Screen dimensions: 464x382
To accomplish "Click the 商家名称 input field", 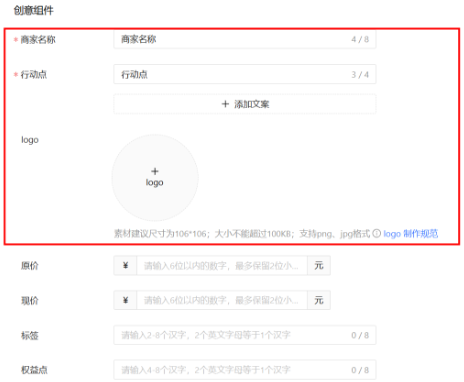I will [x=245, y=39].
